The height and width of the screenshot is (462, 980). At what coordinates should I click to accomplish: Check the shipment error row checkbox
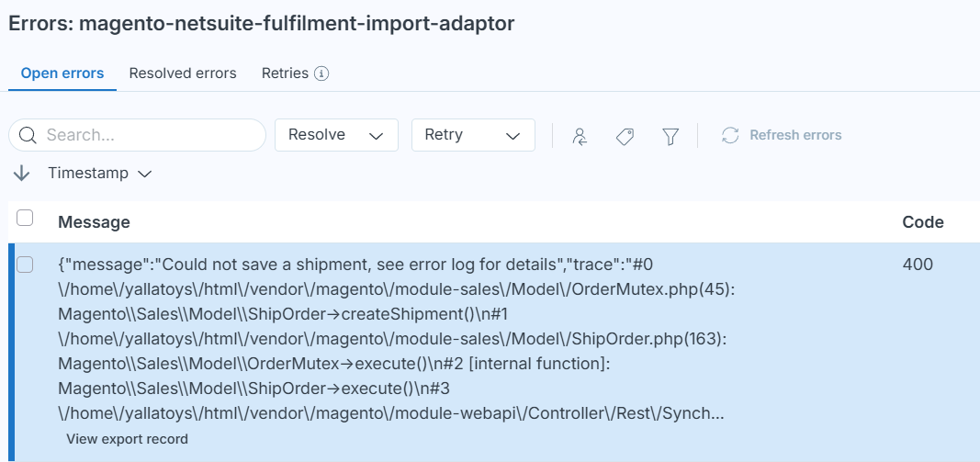26,265
